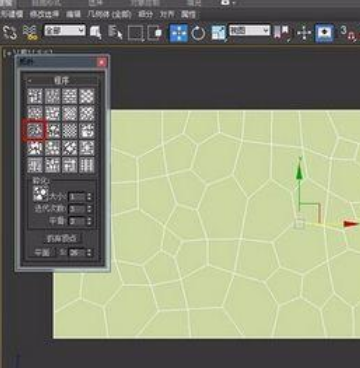
Task: Open the Select by Name list tool
Action: click(x=115, y=33)
